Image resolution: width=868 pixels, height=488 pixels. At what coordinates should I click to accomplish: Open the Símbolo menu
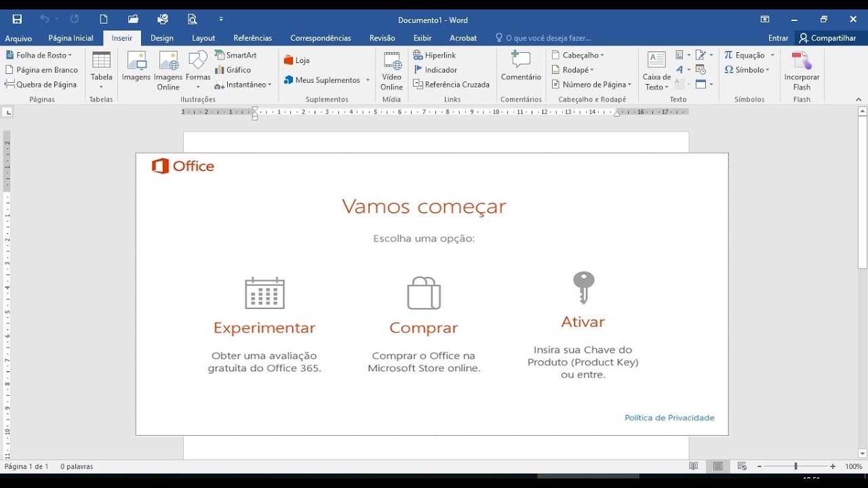tap(747, 70)
